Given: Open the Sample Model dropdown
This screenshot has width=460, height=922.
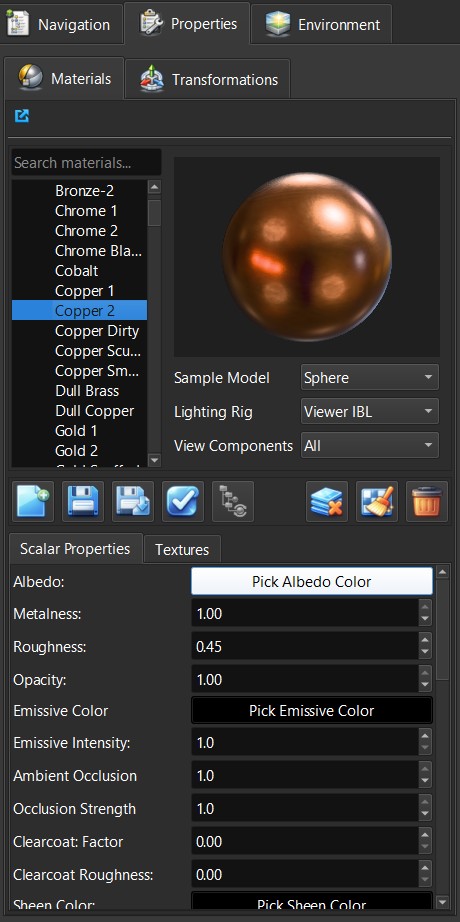Looking at the screenshot, I should [x=369, y=378].
